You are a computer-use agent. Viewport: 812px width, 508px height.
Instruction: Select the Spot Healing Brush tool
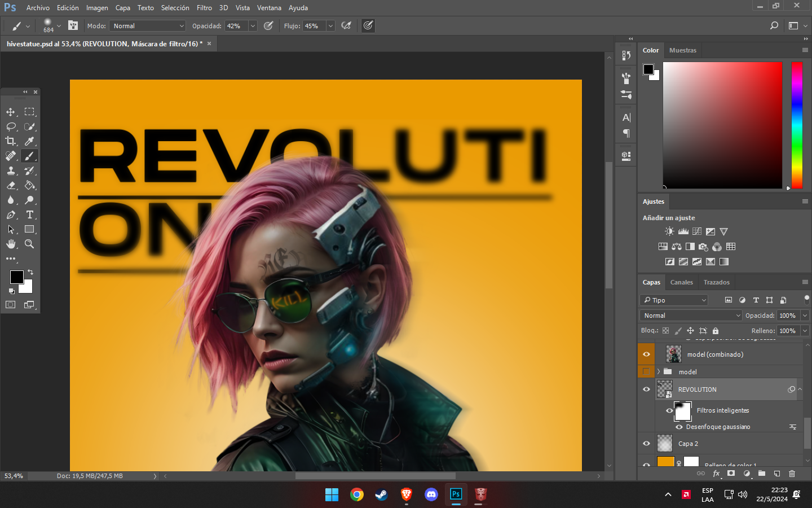11,156
